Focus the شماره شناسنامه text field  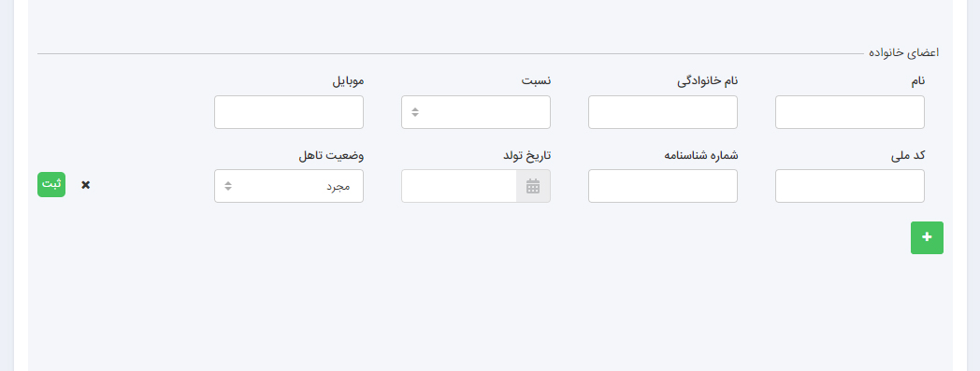coord(662,186)
